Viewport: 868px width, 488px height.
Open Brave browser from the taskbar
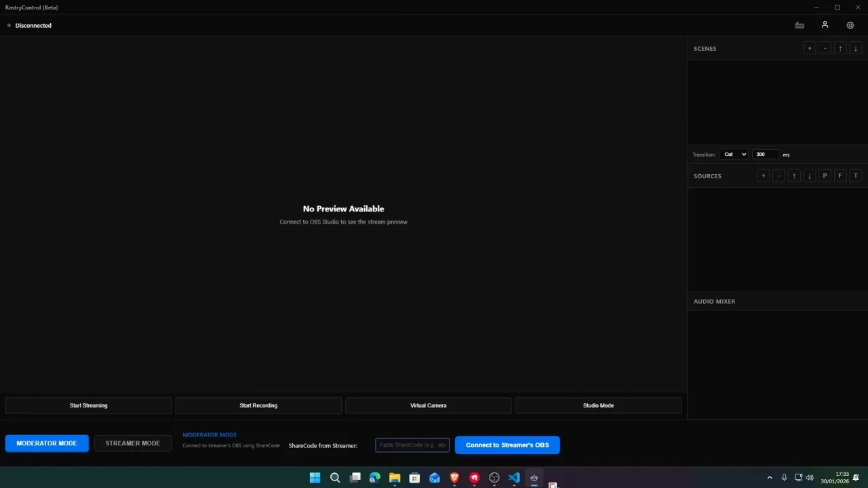click(454, 478)
